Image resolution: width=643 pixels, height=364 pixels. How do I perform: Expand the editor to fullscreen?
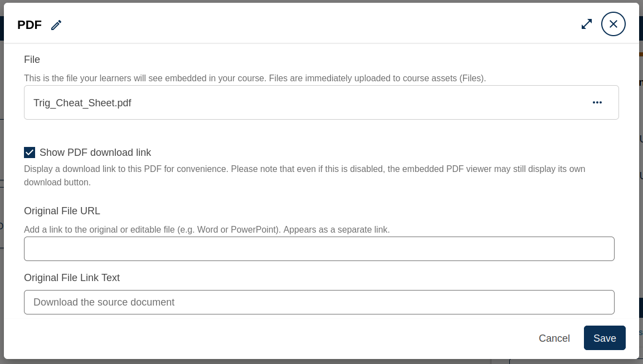[x=586, y=24]
